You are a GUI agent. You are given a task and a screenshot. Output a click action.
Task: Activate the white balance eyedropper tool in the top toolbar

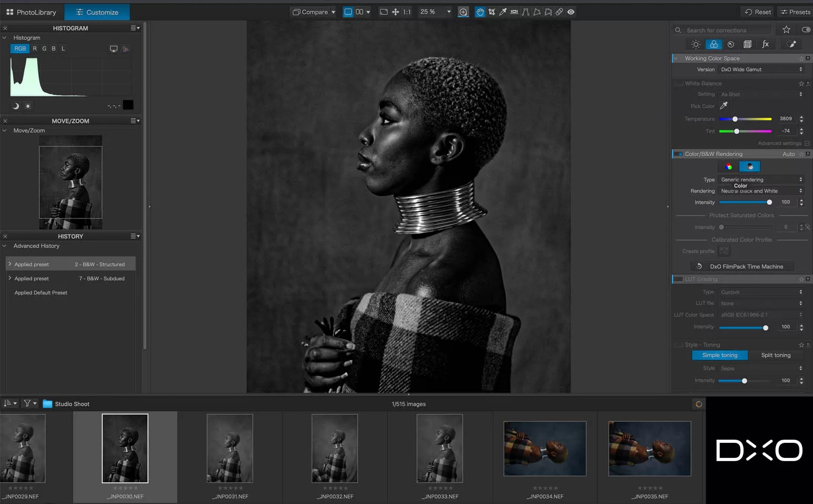503,12
